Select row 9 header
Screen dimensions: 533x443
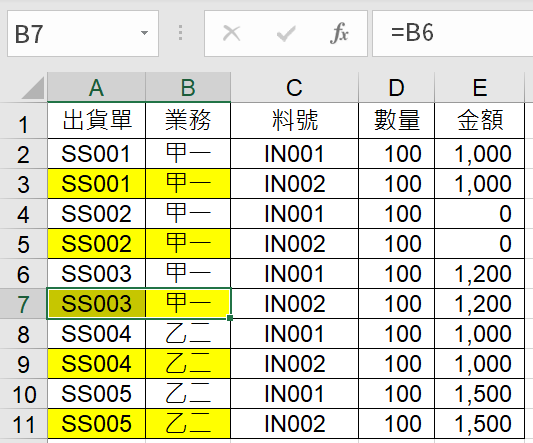[23, 363]
